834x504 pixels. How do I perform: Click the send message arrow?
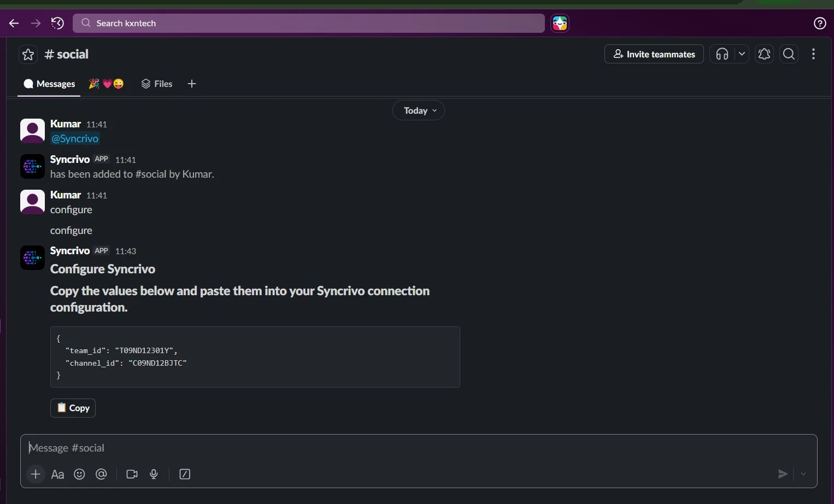point(783,474)
